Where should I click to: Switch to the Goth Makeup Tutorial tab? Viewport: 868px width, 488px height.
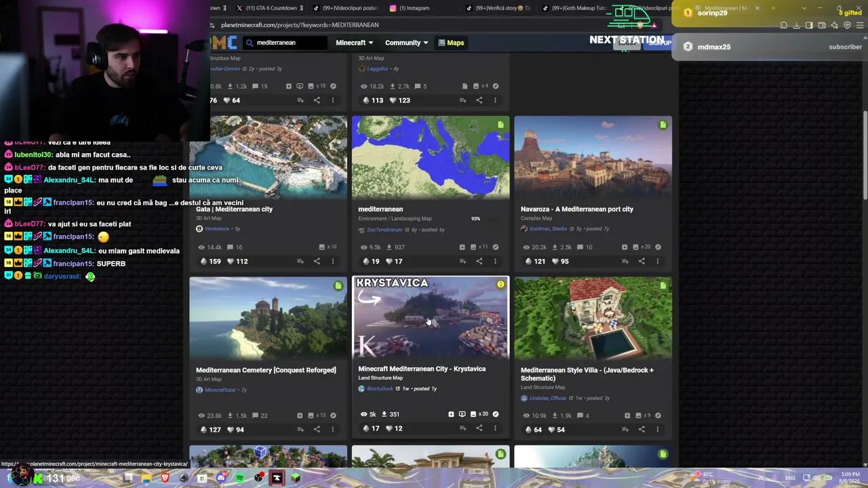point(574,8)
